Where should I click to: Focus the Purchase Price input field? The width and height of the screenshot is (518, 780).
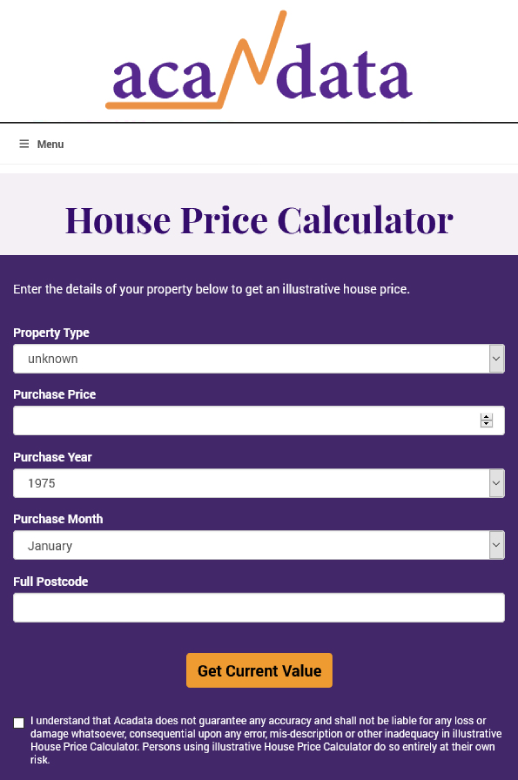(259, 420)
